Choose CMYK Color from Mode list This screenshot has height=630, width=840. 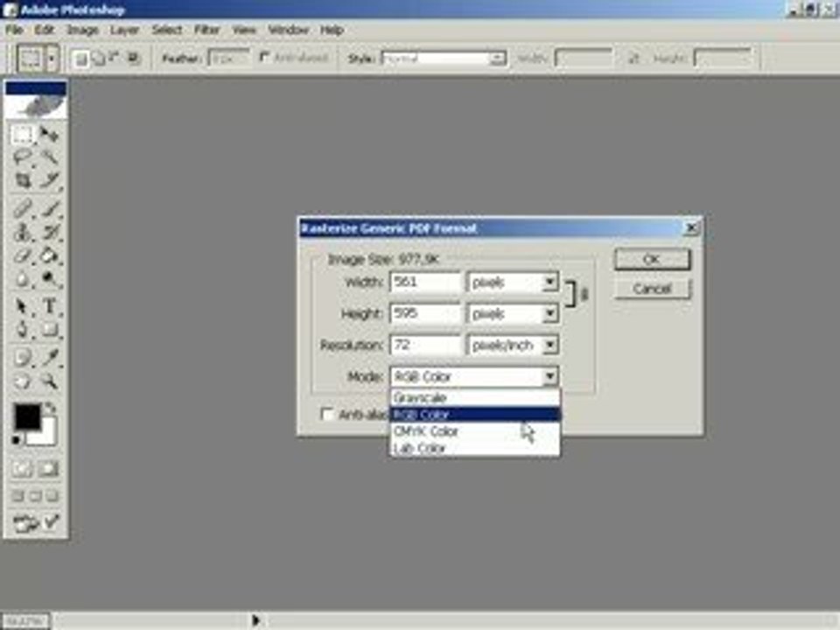(x=475, y=431)
